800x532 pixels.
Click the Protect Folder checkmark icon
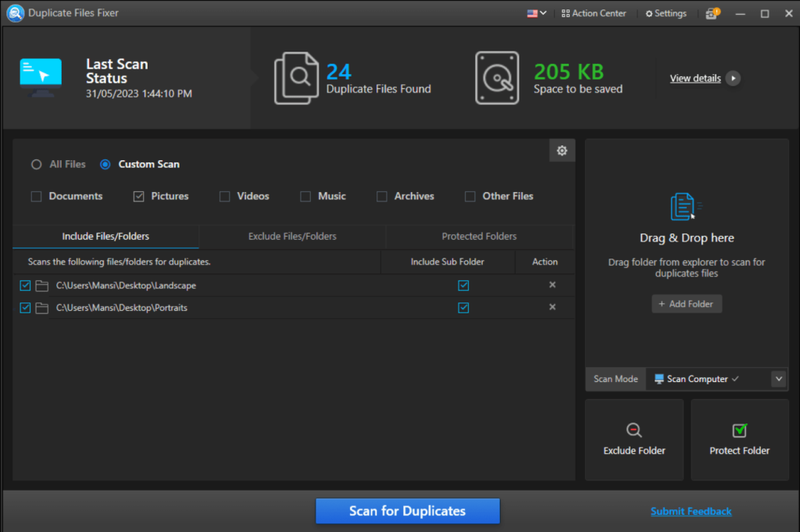(x=739, y=430)
